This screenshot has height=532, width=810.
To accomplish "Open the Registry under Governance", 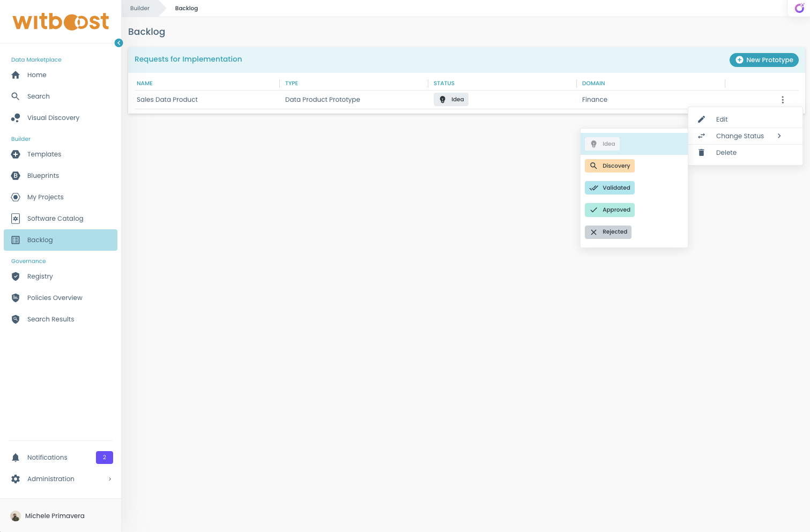I will click(x=16, y=276).
